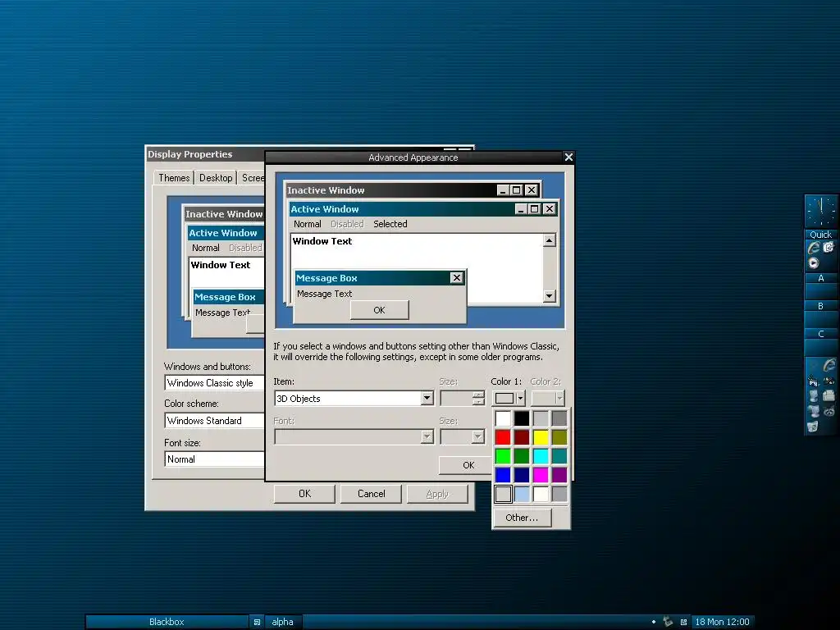The width and height of the screenshot is (840, 630).
Task: Pick the bright red color swatch
Action: [503, 437]
